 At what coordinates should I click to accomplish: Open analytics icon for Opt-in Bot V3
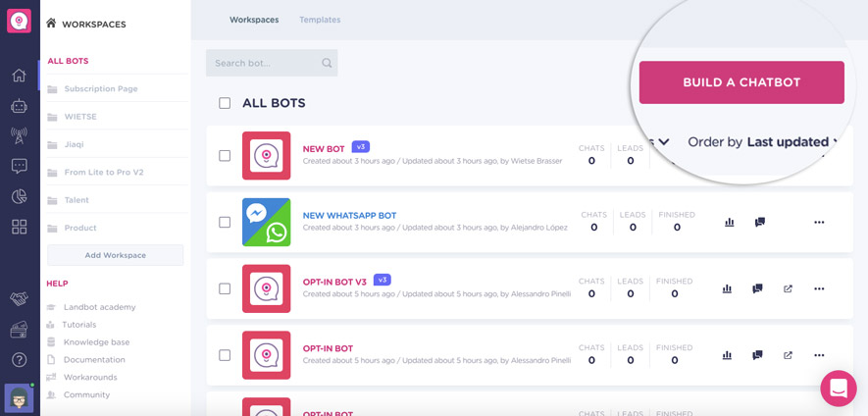pos(727,288)
